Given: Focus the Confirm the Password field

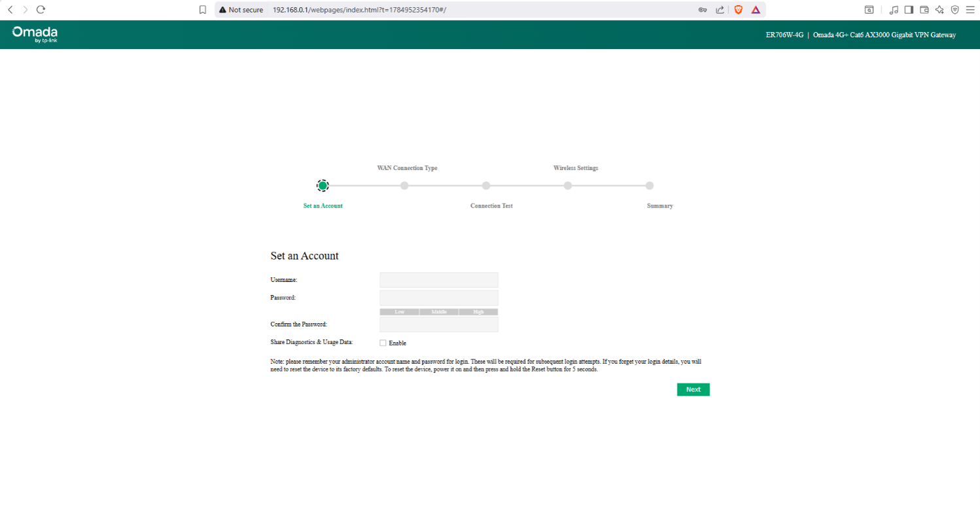Looking at the screenshot, I should point(439,324).
